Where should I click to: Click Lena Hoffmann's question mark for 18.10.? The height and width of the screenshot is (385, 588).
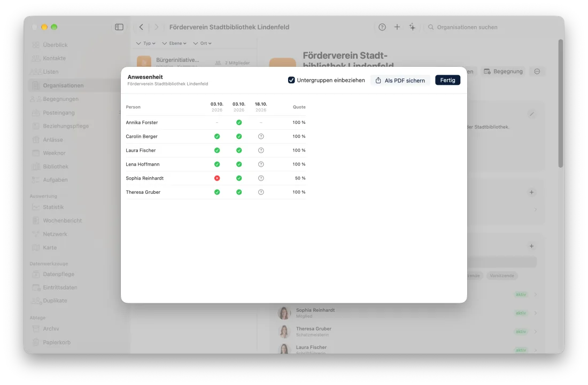point(261,164)
